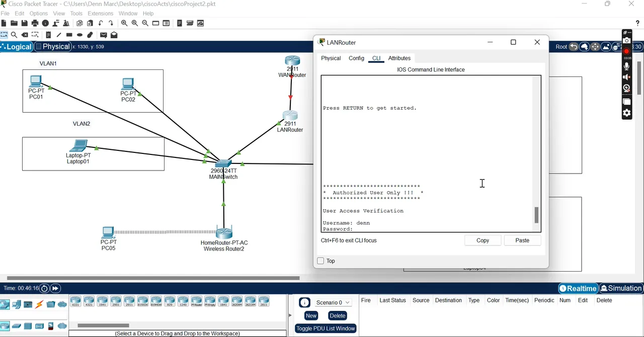This screenshot has height=337, width=644.
Task: Click the WANRouter device icon
Action: pos(292,61)
